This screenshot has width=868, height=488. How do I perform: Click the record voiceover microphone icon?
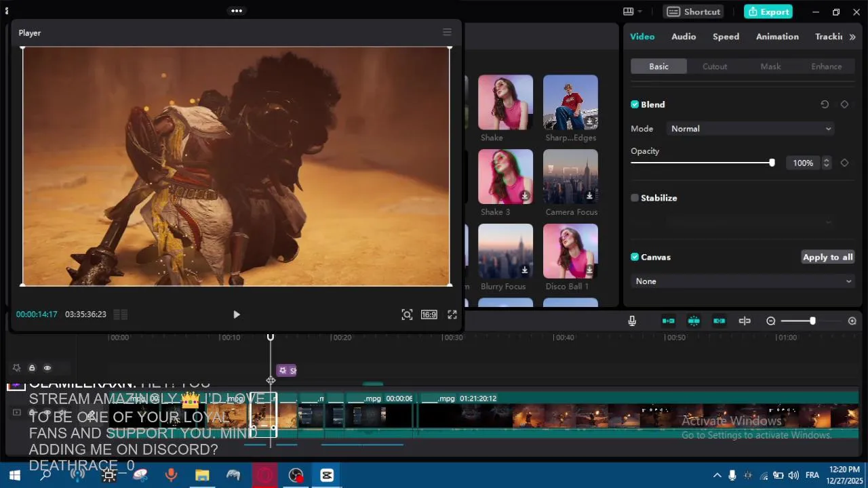[x=632, y=321]
